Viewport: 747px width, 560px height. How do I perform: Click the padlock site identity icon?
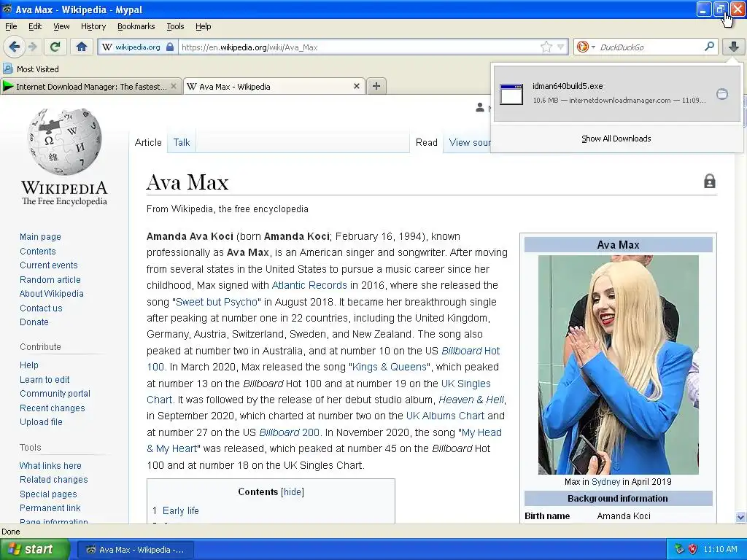tap(170, 47)
